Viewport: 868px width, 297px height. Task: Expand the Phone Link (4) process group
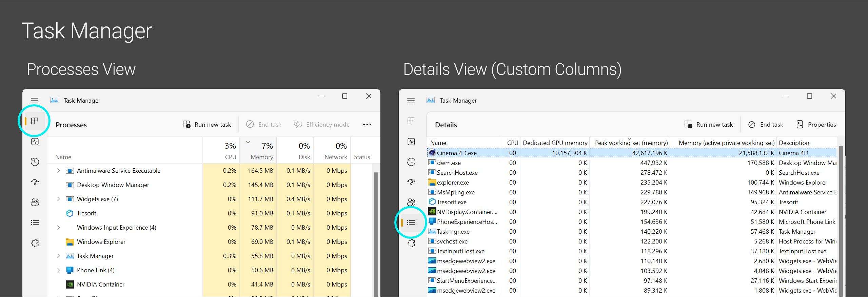tap(58, 270)
